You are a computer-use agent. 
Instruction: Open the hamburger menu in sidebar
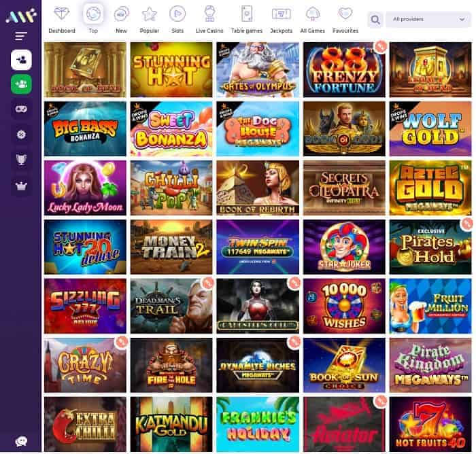pos(21,37)
